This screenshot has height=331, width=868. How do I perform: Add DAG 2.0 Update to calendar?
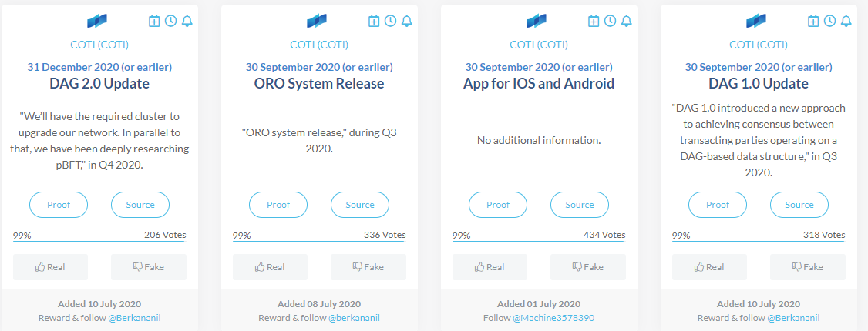[154, 21]
